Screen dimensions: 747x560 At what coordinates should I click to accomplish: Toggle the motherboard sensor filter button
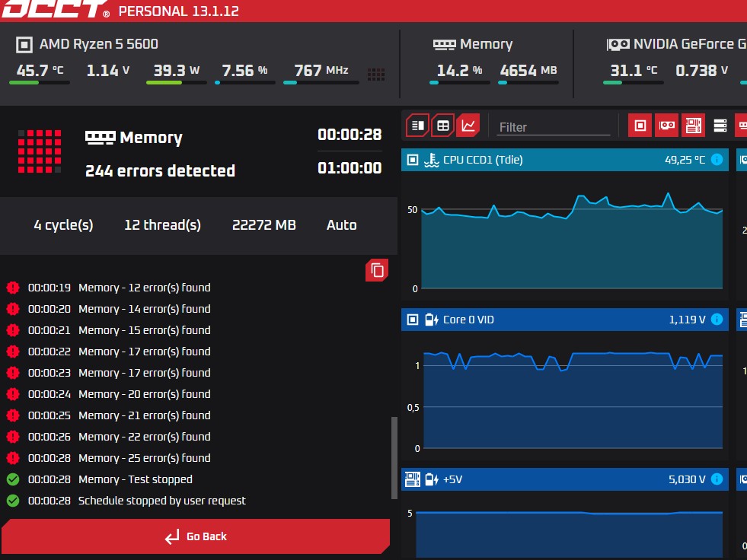[x=693, y=126]
